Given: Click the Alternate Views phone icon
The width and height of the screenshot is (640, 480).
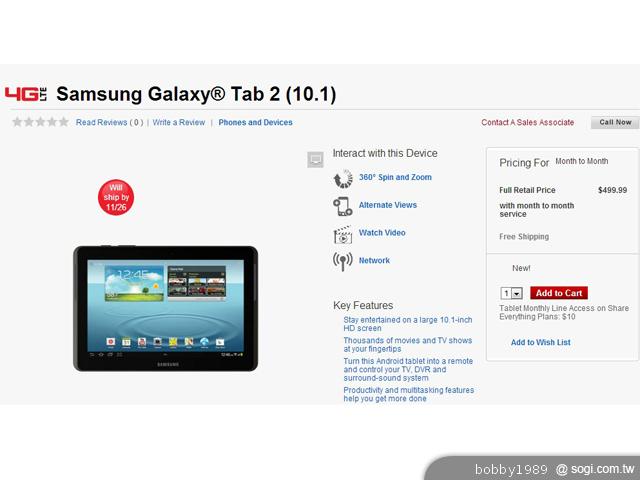Looking at the screenshot, I should point(342,206).
